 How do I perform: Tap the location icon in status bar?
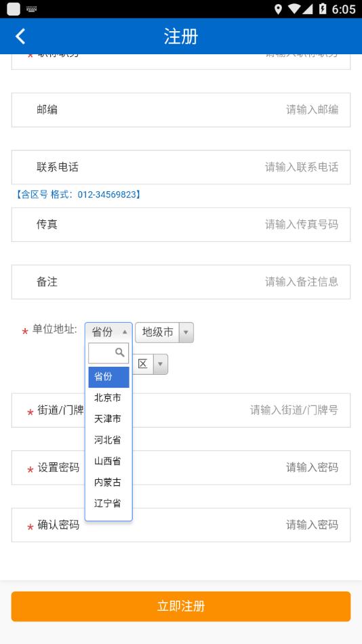(x=278, y=9)
